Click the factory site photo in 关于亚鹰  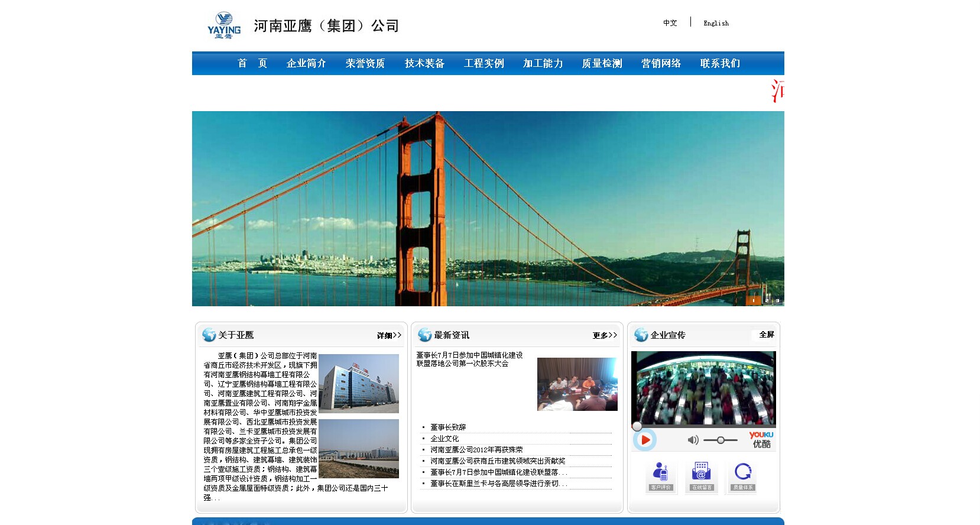[x=359, y=449]
